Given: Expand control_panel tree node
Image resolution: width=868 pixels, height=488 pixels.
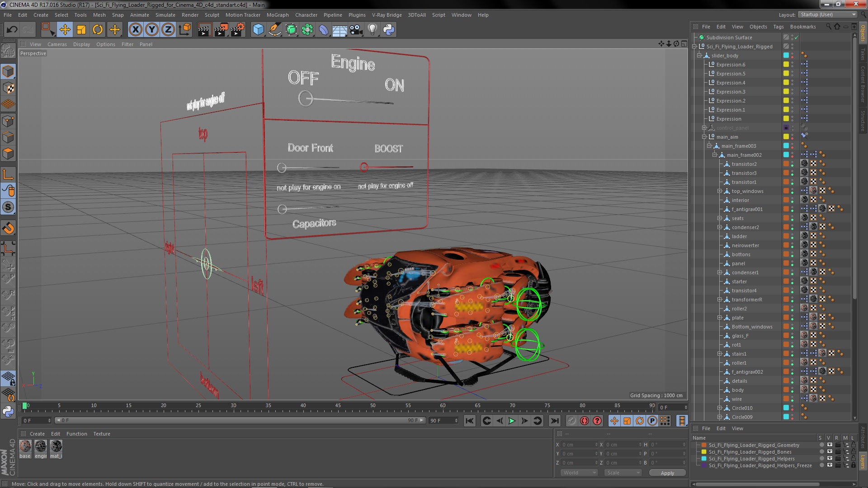Looking at the screenshot, I should 704,128.
